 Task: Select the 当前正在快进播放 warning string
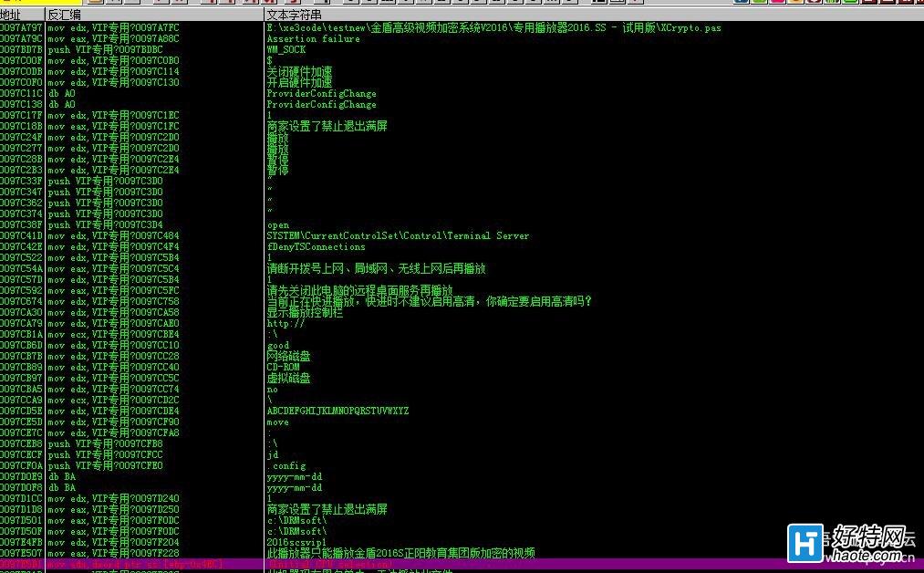(x=429, y=302)
